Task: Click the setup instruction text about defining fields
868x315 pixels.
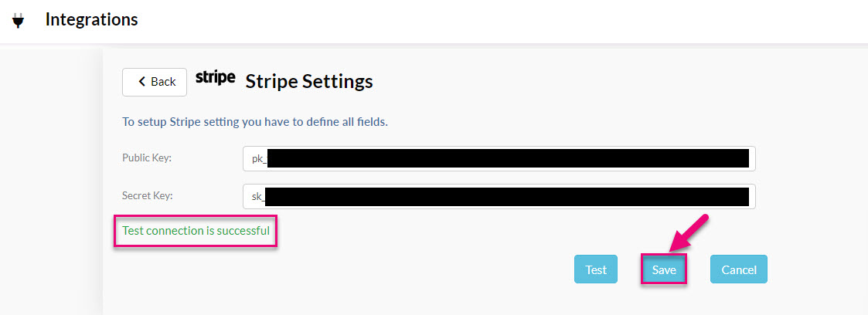Action: [254, 121]
